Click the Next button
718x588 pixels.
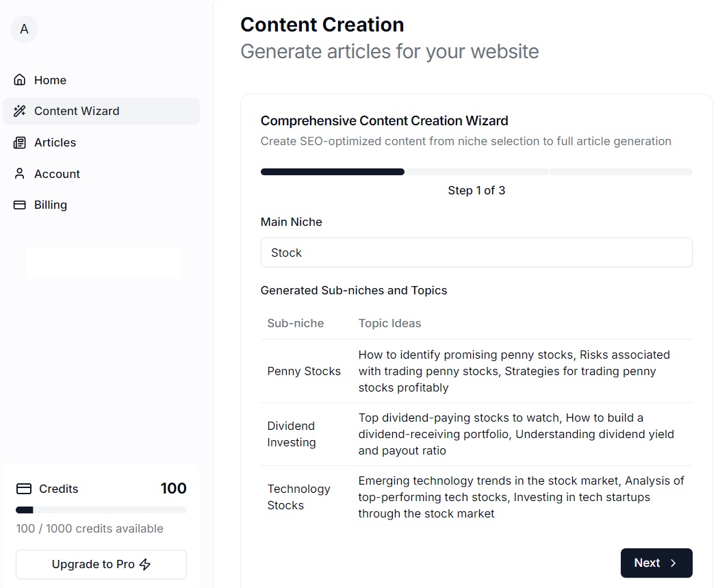click(x=656, y=563)
